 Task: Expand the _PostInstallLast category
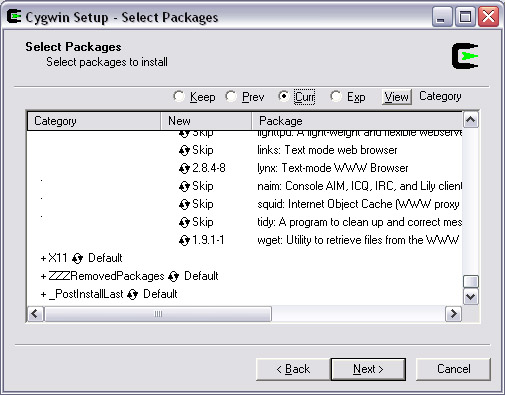43,295
